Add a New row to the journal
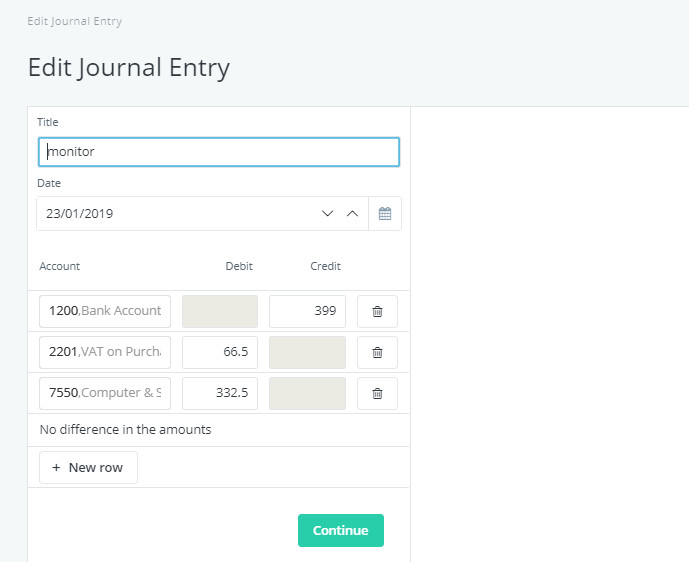 coord(88,467)
